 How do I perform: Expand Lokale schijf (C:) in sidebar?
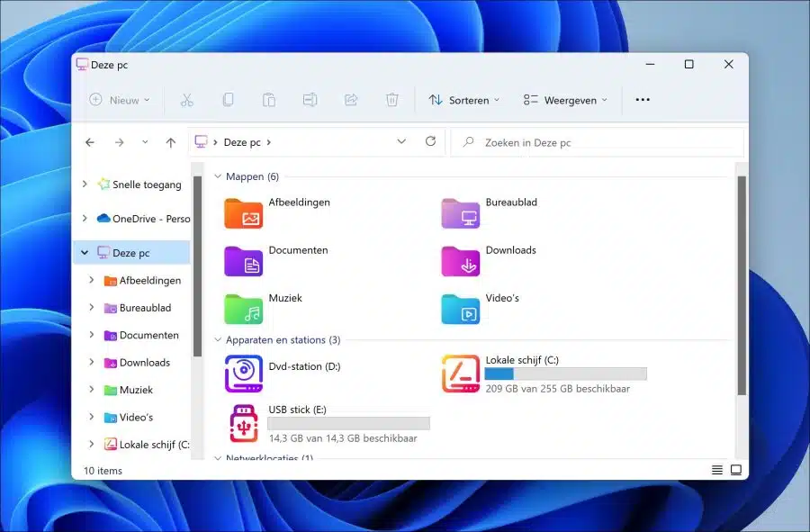[92, 444]
